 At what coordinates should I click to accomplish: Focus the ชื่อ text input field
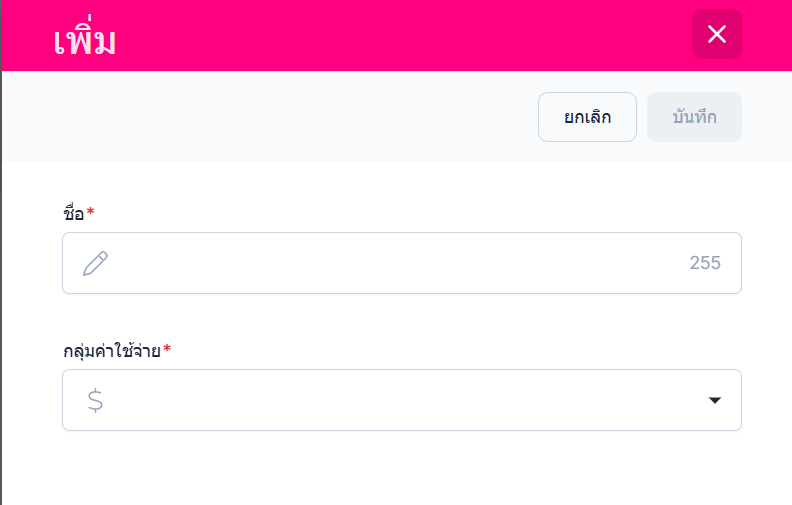pos(400,263)
